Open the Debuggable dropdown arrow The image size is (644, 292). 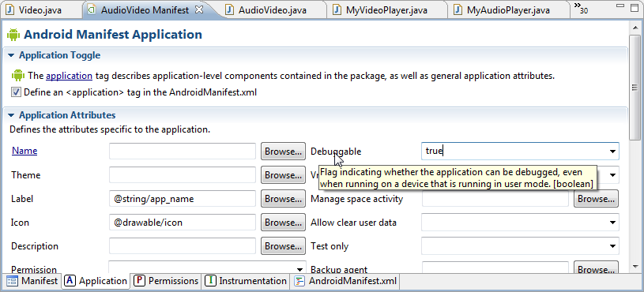612,152
